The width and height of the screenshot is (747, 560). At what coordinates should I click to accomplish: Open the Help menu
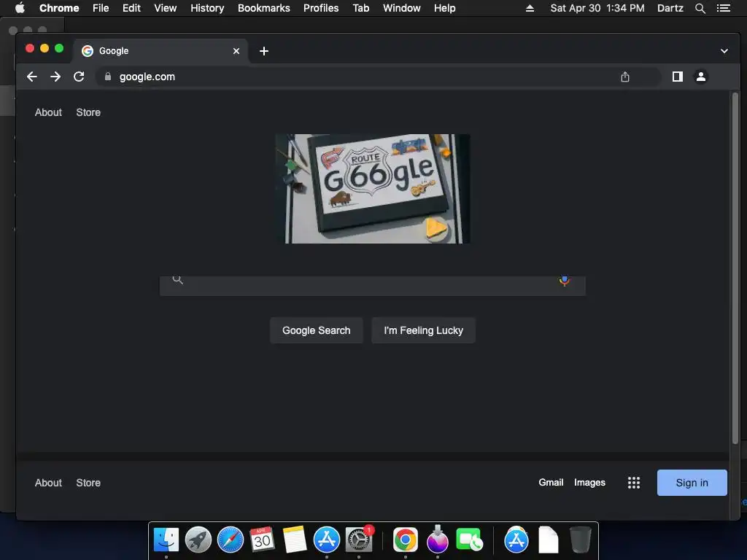444,8
